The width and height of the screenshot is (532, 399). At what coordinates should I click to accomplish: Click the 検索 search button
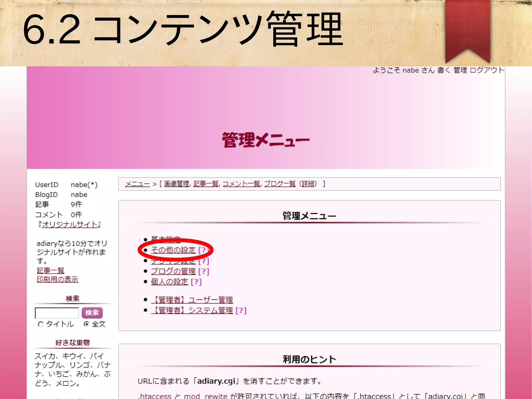coord(92,313)
